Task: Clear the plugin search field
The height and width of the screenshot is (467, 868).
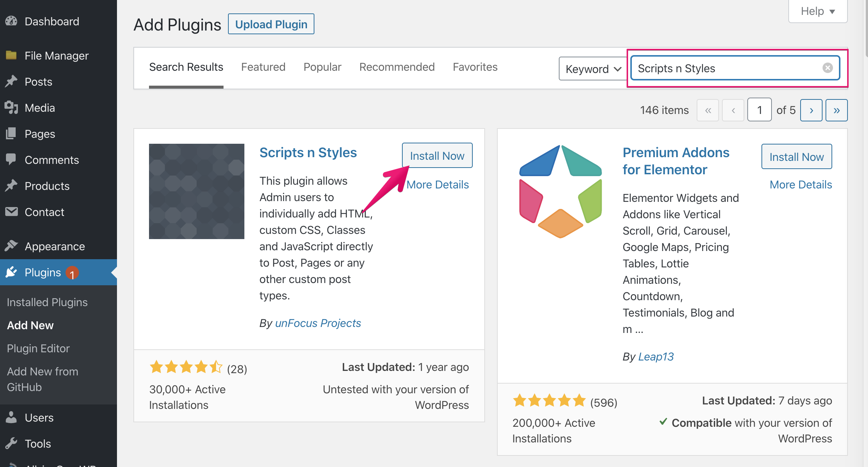Action: pyautogui.click(x=827, y=68)
